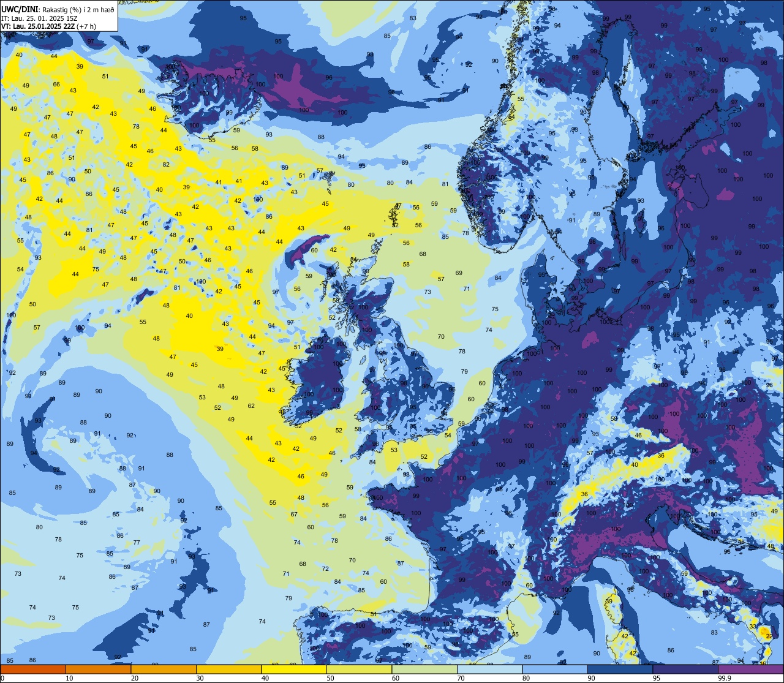
Task: Select the bright yellow 40–50 legend swatch
Action: [294, 669]
